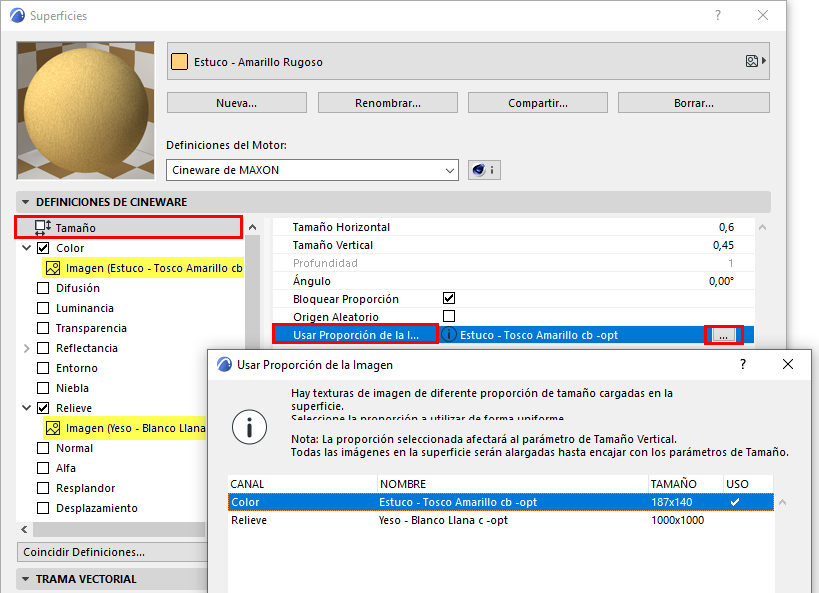Screen dimensions: 819x593
Task: Click the Tamaño size icon
Action: pyautogui.click(x=43, y=227)
